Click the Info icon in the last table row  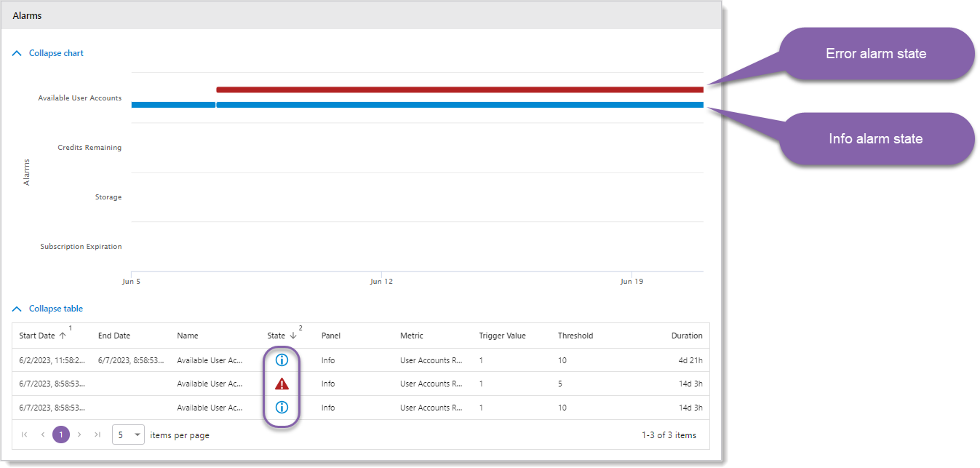(x=282, y=407)
